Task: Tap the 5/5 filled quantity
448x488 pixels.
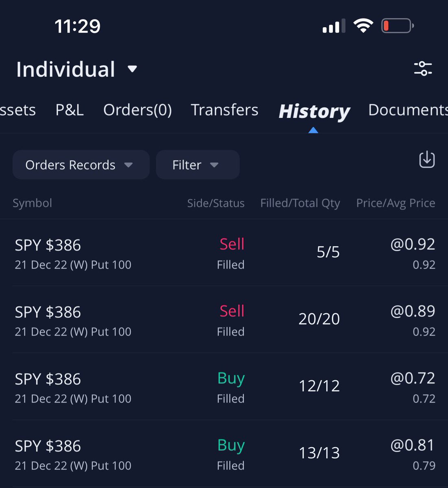Action: [328, 252]
